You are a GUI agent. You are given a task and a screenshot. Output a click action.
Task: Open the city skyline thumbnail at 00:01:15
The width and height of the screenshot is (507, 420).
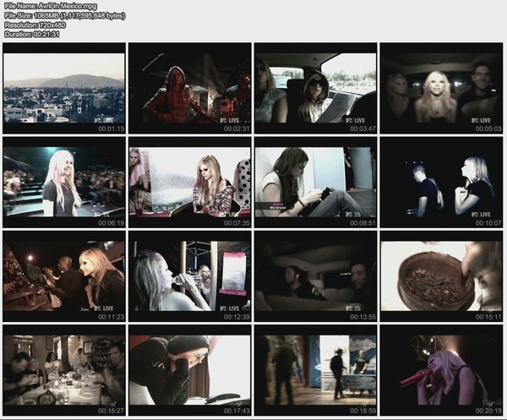click(x=64, y=88)
